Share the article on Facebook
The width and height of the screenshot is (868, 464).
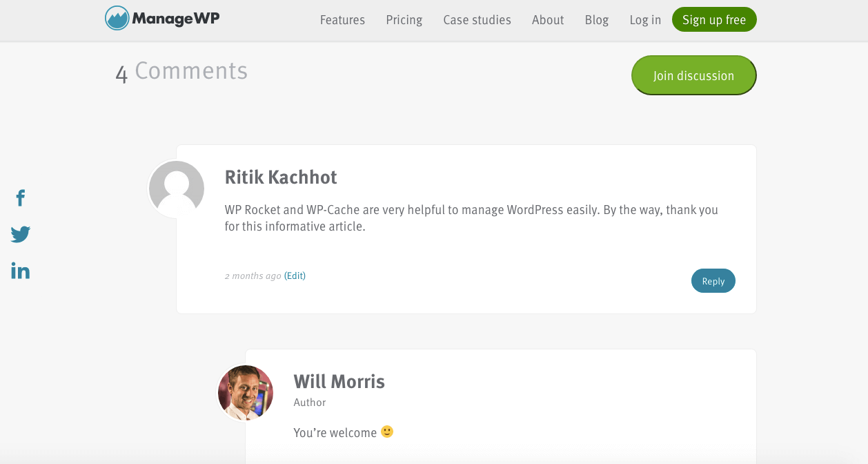pos(21,198)
